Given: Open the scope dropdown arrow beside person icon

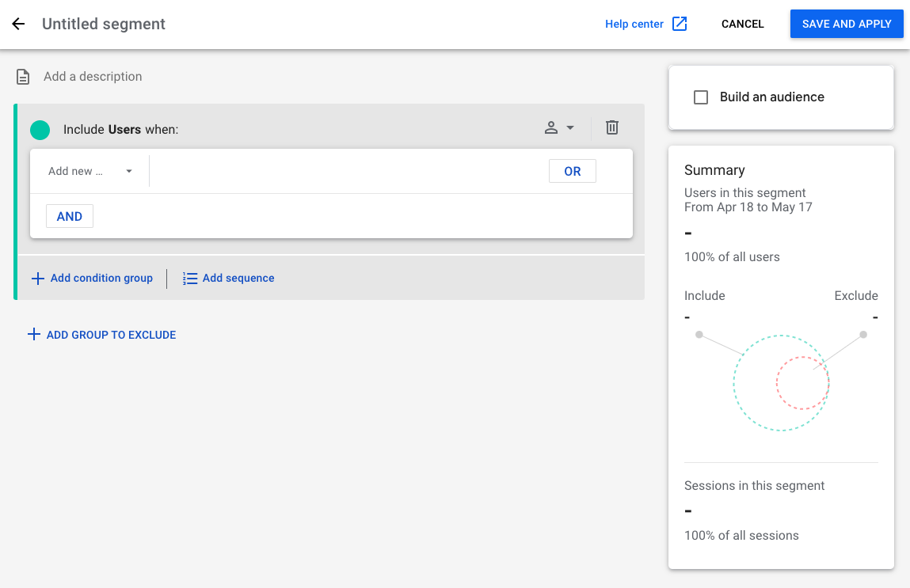Looking at the screenshot, I should click(570, 127).
